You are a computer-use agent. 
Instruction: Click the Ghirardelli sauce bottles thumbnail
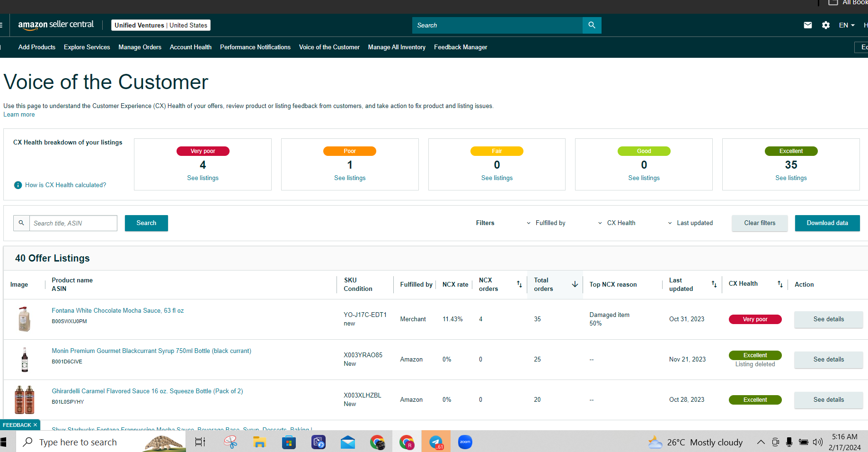(25, 399)
